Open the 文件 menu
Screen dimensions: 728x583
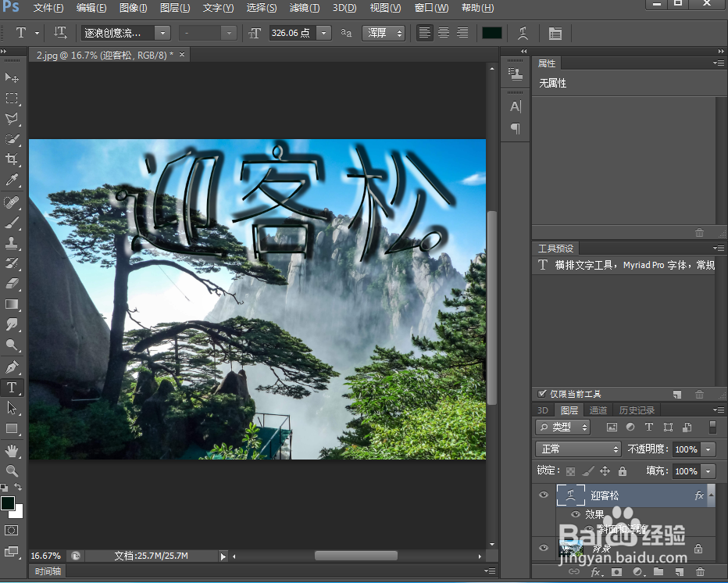point(48,8)
